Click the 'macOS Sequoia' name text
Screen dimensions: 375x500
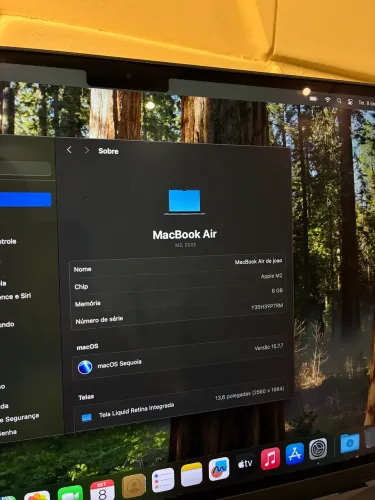click(x=119, y=364)
